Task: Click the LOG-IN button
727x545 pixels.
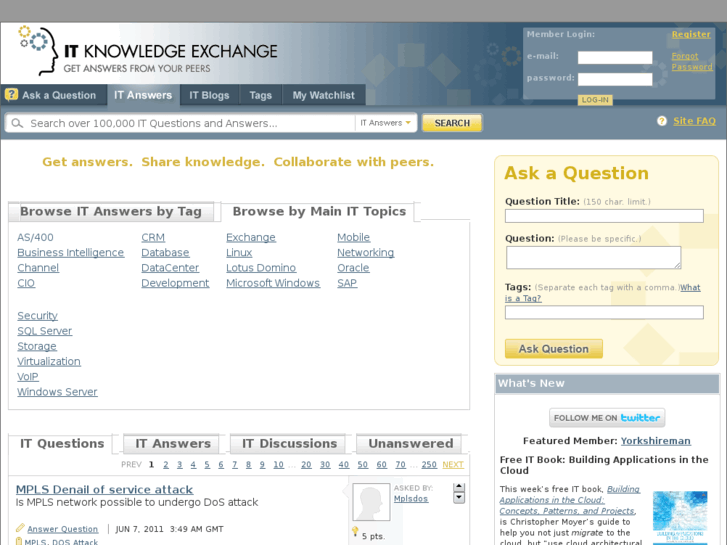Action: click(x=595, y=100)
